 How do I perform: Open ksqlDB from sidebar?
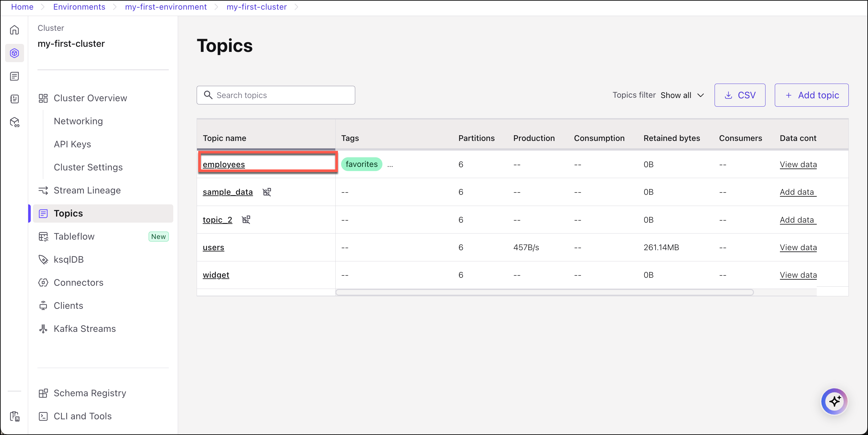[69, 259]
